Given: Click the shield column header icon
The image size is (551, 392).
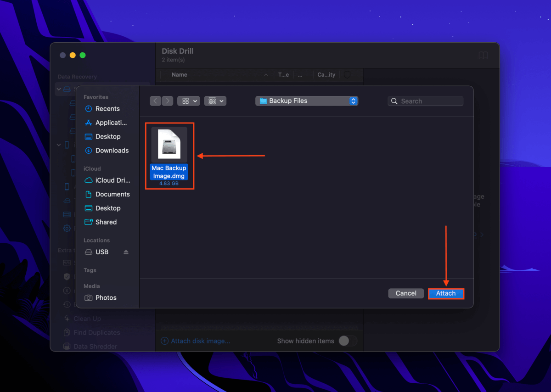Looking at the screenshot, I should point(347,75).
